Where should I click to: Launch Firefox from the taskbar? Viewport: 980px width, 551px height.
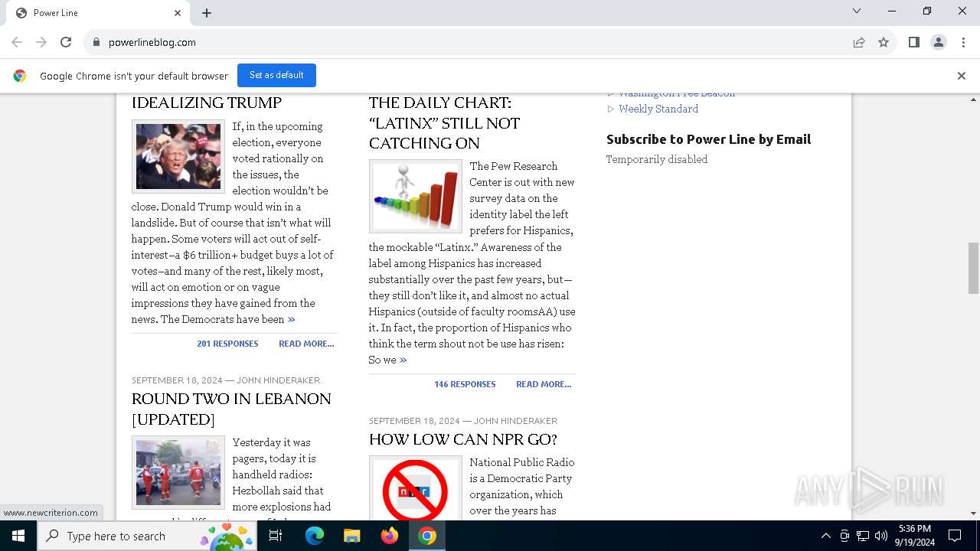390,536
